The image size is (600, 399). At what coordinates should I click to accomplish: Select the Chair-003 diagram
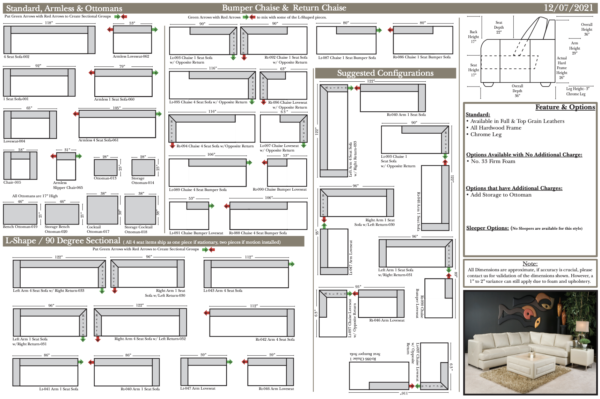pyautogui.click(x=20, y=165)
